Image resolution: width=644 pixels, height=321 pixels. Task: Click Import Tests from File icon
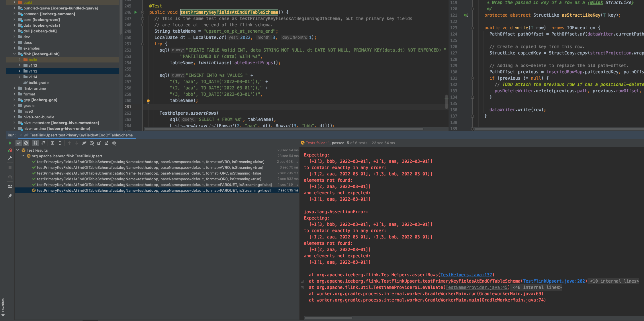tap(99, 143)
